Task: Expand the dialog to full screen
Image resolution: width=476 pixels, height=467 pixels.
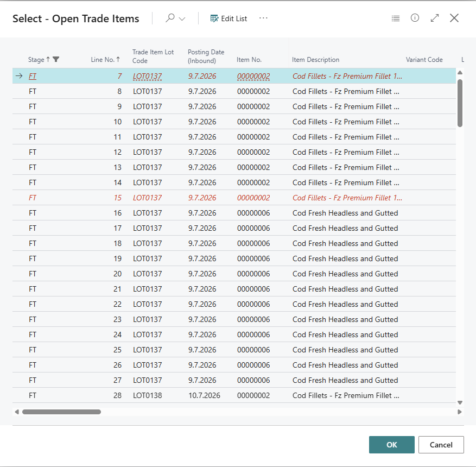Action: [x=435, y=18]
